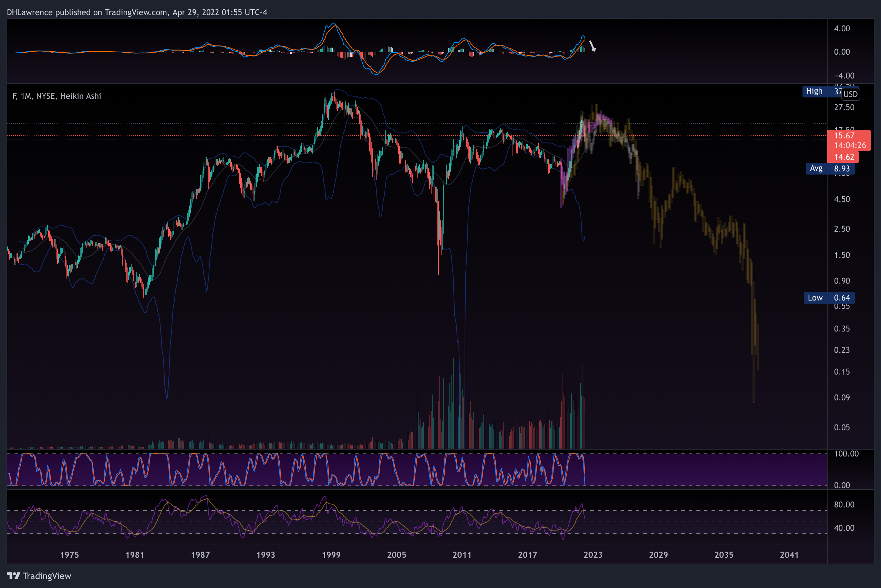Click the 2041 time axis label
This screenshot has height=588, width=881.
789,555
